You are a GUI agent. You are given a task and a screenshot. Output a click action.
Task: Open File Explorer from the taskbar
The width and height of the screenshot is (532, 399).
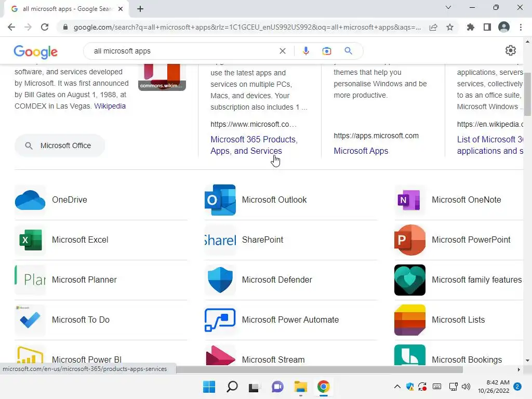(301, 387)
